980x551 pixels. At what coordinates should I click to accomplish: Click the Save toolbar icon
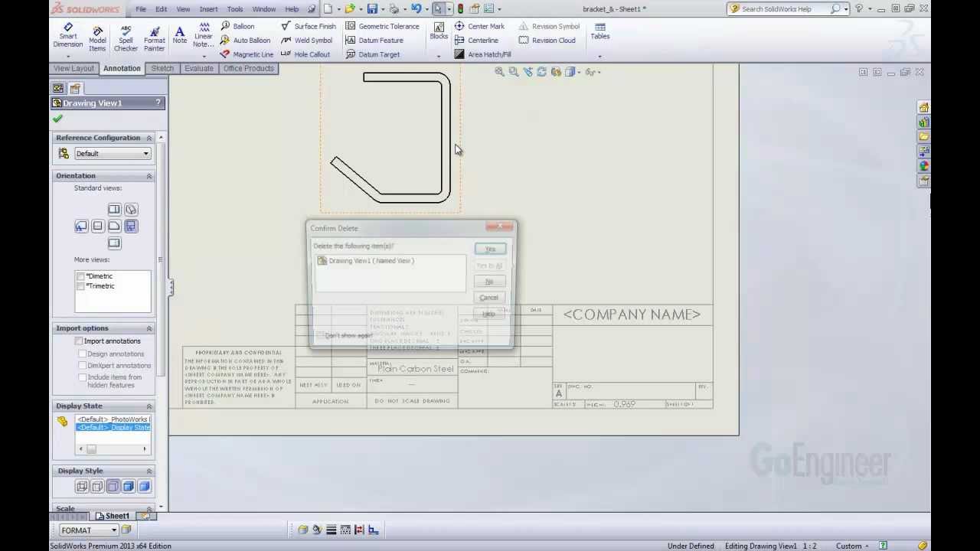[x=372, y=8]
